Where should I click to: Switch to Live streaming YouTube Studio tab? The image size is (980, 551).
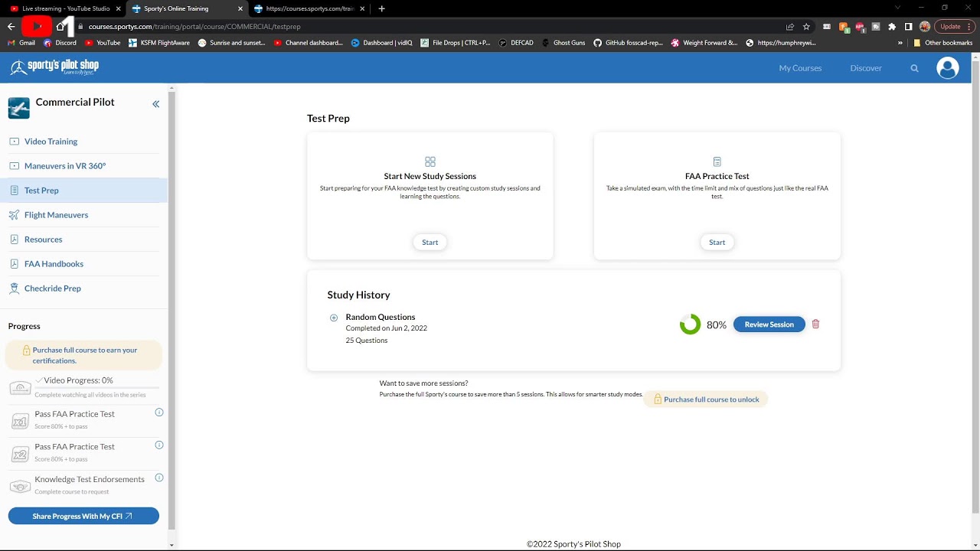coord(64,8)
